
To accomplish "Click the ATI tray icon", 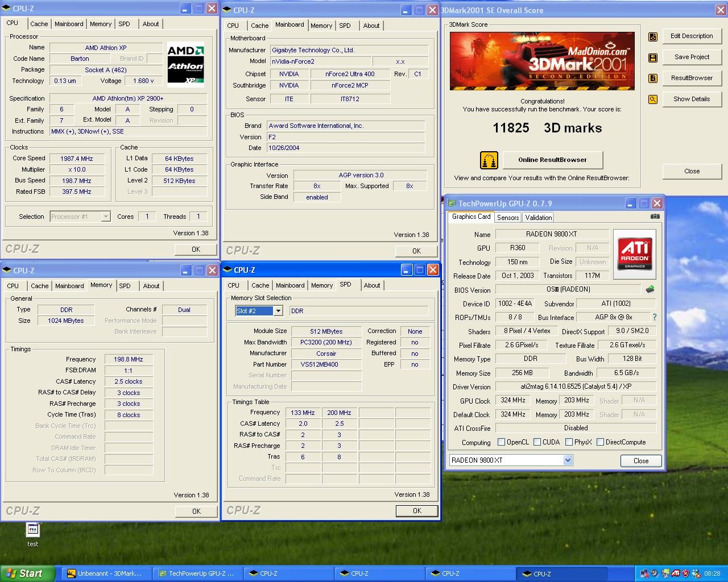I will point(676,573).
